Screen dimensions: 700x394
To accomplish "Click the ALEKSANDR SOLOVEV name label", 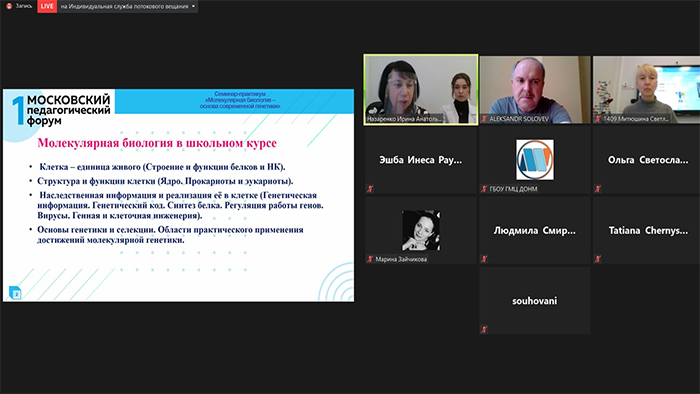I will (x=519, y=119).
